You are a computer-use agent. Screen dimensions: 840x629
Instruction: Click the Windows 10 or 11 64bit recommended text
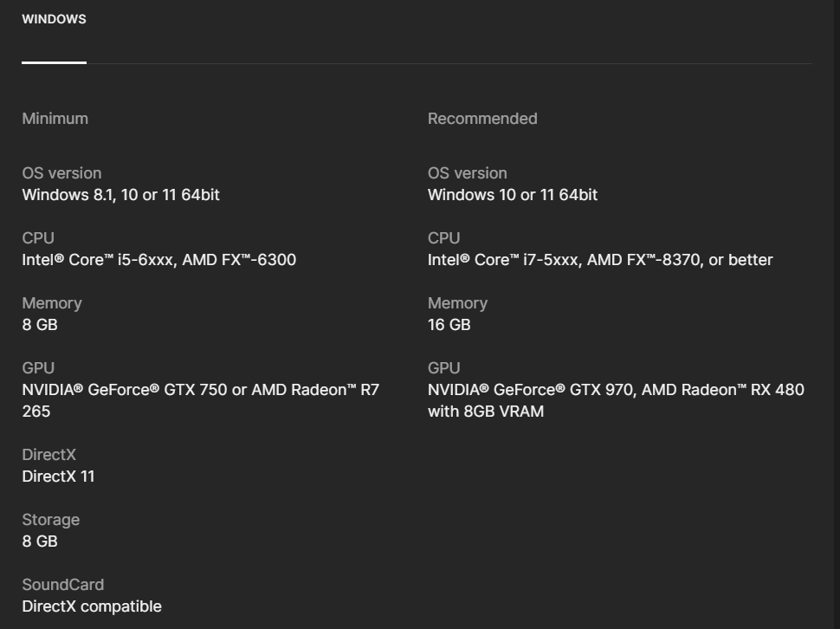click(x=512, y=195)
